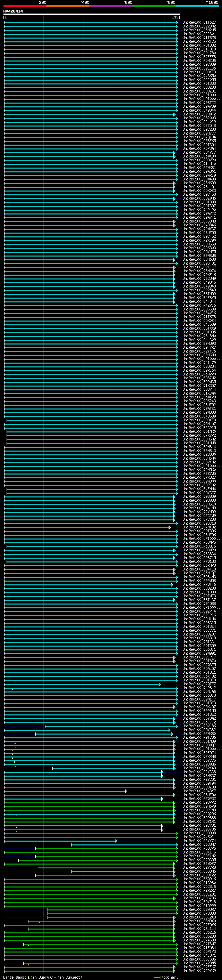Select the UniRef100_Q9SYQ1 label
This screenshot has height=980, width=222.
click(x=199, y=825)
